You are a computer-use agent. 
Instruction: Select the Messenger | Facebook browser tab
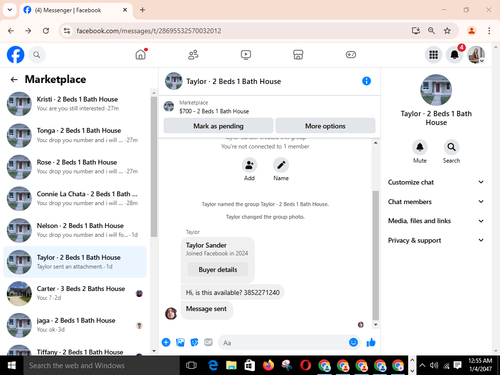(x=76, y=10)
